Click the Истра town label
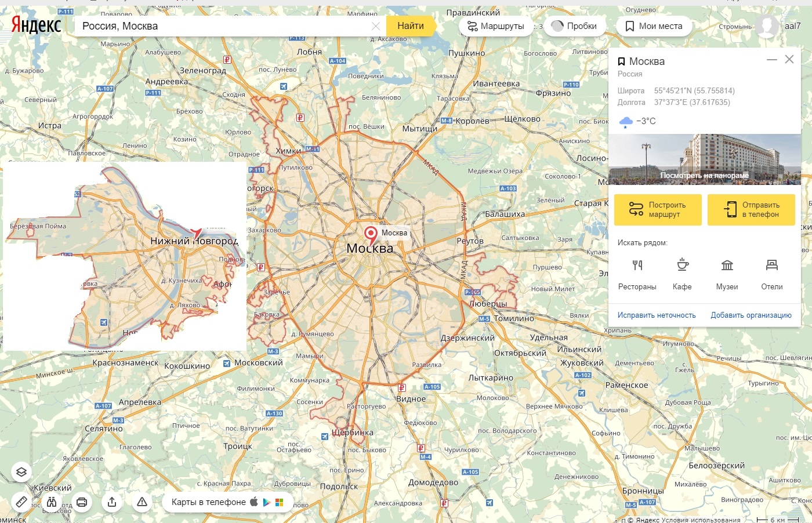Screen dimensions: 812x523 click(49, 126)
